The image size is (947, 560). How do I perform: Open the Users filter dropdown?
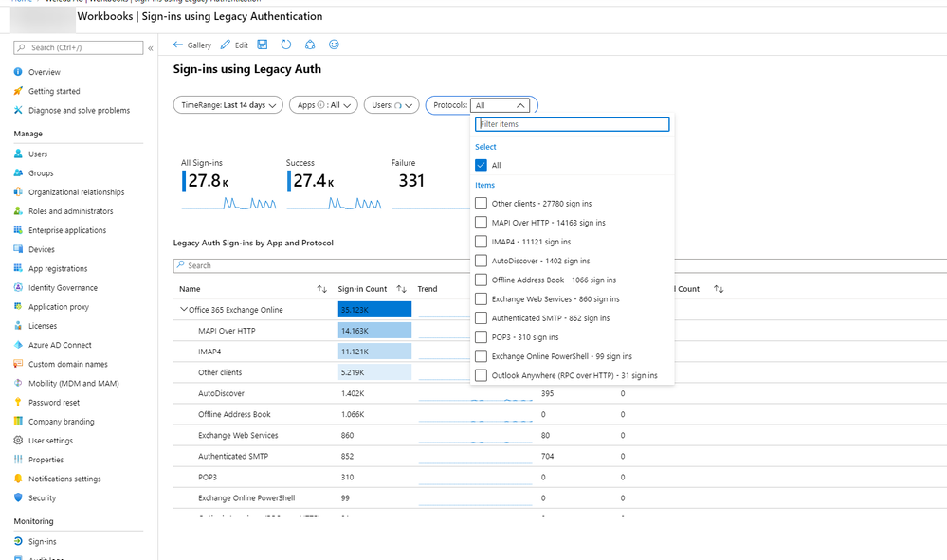[392, 105]
